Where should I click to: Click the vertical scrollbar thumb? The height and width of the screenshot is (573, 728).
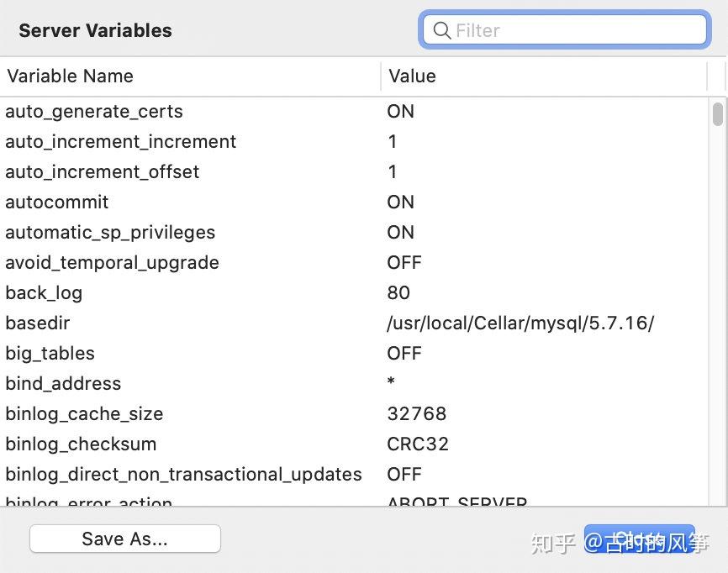tap(717, 113)
